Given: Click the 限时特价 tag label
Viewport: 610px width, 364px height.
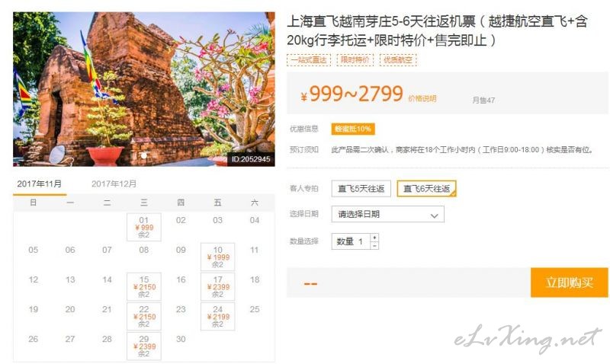Looking at the screenshot, I should 355,60.
